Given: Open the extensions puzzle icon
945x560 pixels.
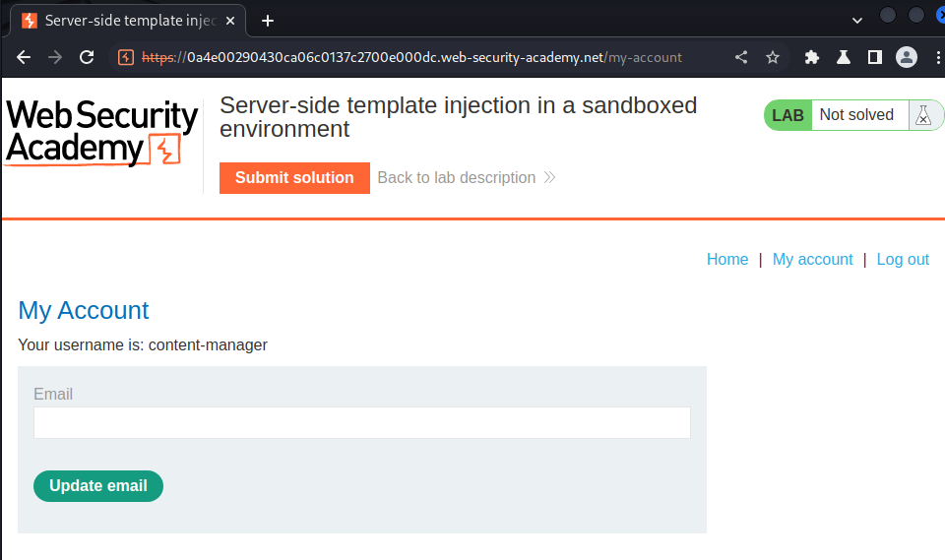Looking at the screenshot, I should point(812,57).
